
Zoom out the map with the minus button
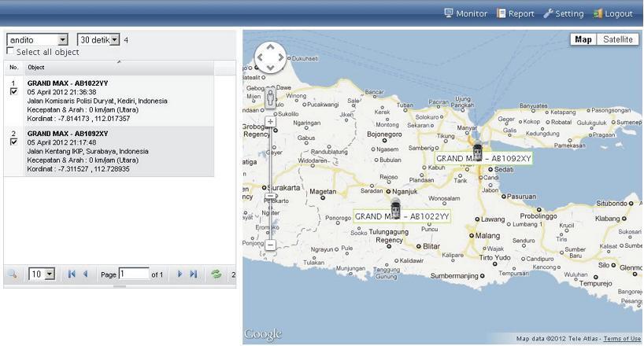(270, 245)
